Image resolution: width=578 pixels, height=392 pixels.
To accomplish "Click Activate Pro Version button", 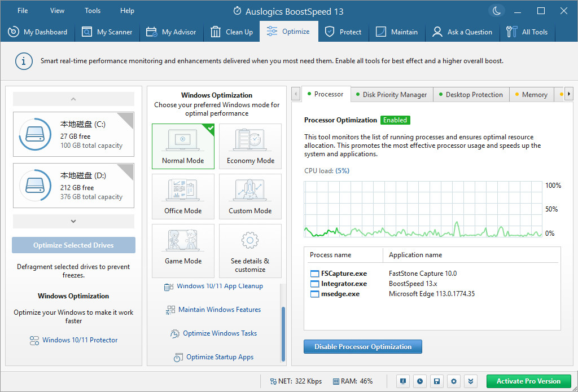I will tap(528, 381).
